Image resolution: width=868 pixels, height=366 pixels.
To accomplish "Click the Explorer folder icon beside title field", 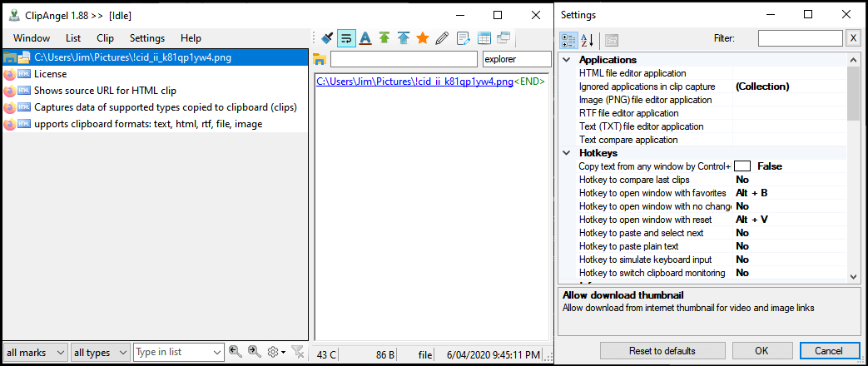I will pyautogui.click(x=320, y=59).
